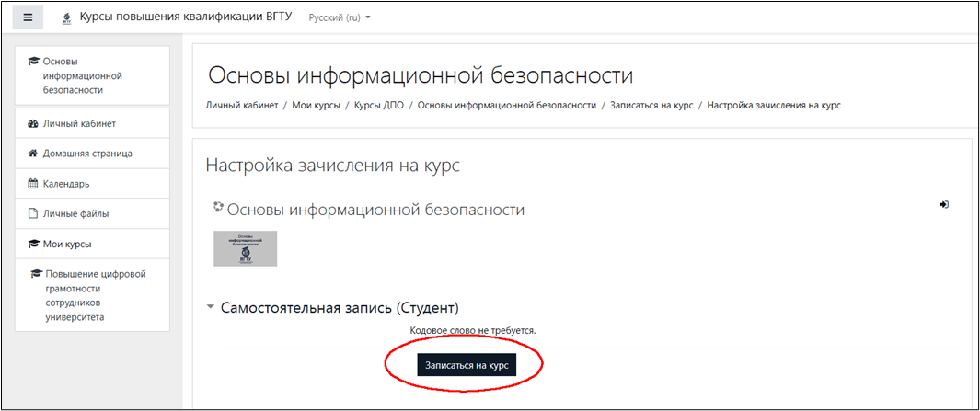Image resolution: width=980 pixels, height=411 pixels.
Task: Click Мои курсы breadcrumb link
Action: click(316, 106)
